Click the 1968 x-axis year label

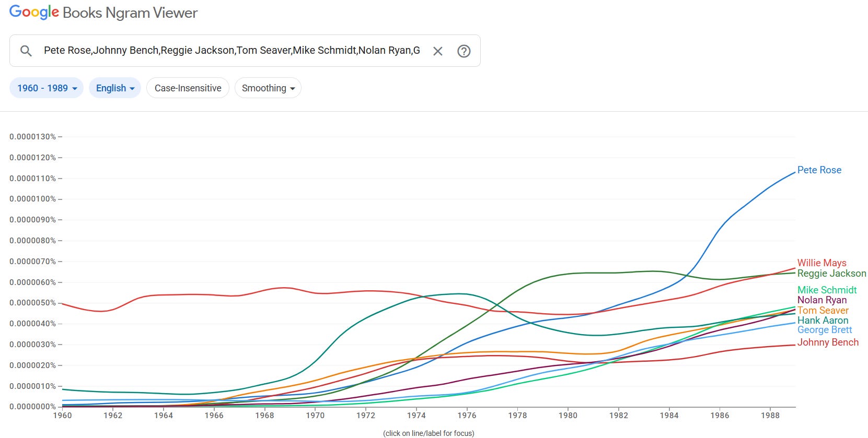tap(265, 416)
